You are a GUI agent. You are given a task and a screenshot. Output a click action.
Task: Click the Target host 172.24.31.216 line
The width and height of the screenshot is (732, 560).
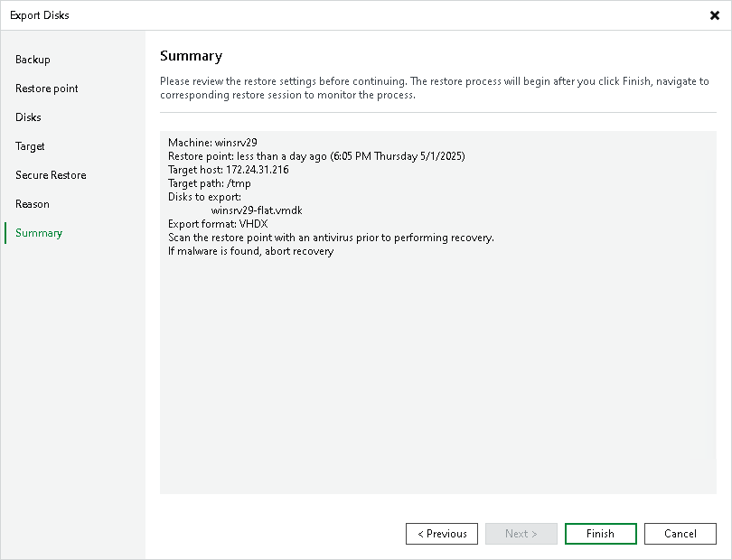tap(229, 170)
